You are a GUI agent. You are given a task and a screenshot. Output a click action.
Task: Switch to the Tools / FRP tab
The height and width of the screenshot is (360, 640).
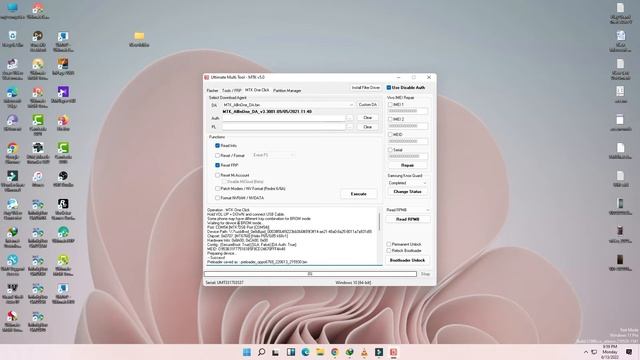(x=232, y=90)
